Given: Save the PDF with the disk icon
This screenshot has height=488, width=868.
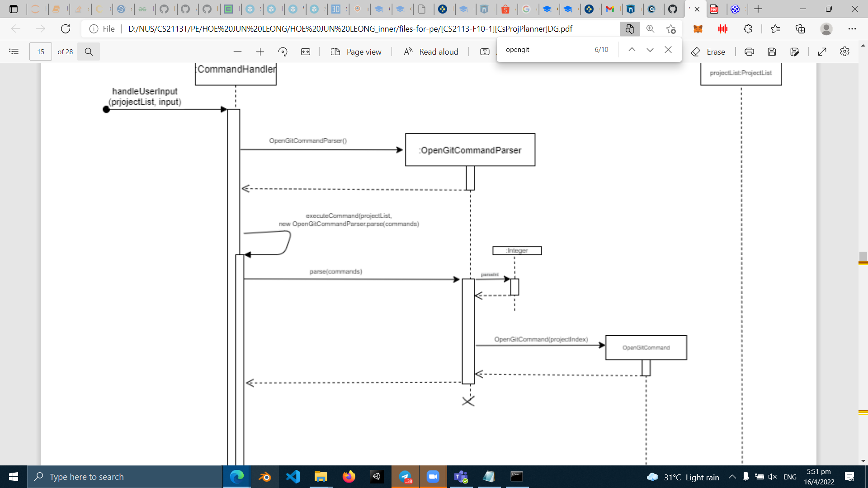Looking at the screenshot, I should (x=772, y=52).
